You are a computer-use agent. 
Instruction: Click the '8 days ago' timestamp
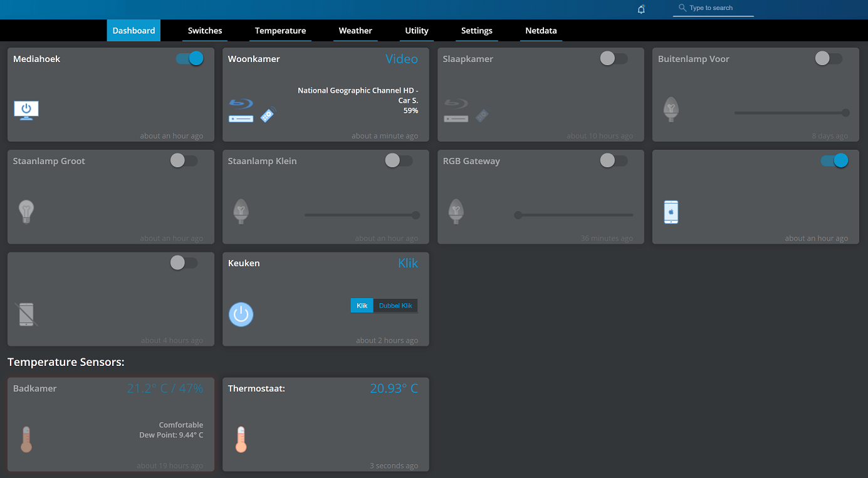tap(830, 136)
